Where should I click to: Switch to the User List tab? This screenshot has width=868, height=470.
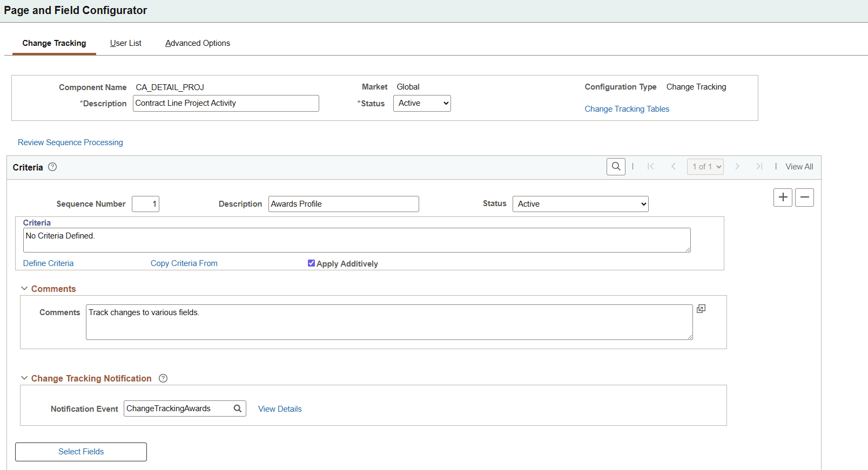[x=126, y=43]
